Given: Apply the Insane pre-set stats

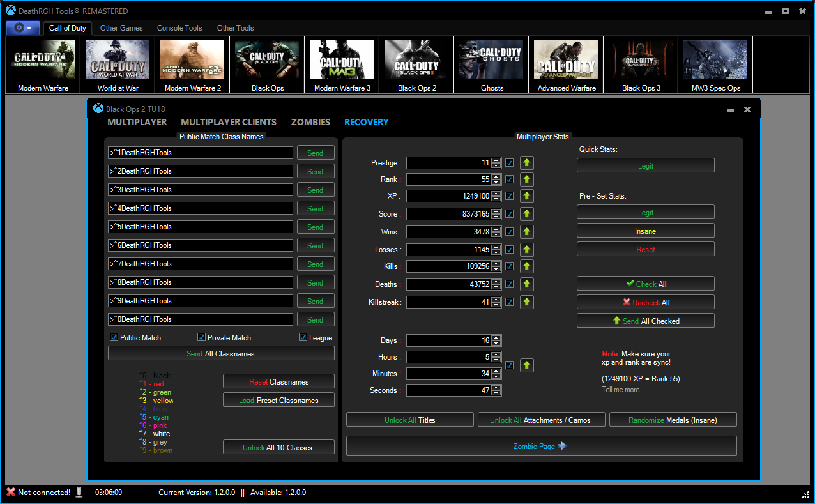Looking at the screenshot, I should point(645,231).
